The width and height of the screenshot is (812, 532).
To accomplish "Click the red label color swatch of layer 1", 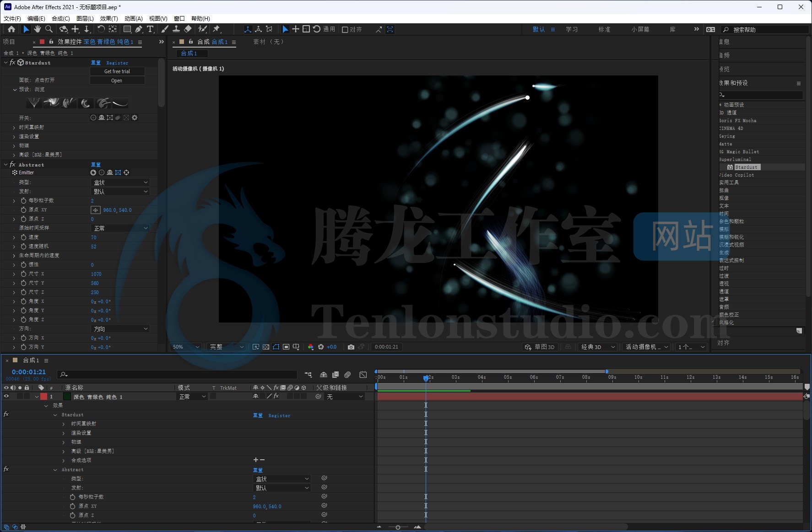I will 44,397.
